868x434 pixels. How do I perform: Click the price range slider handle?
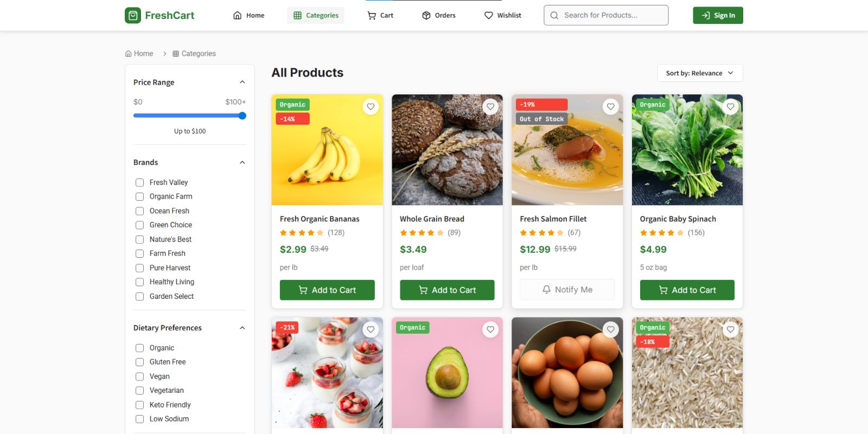[242, 116]
